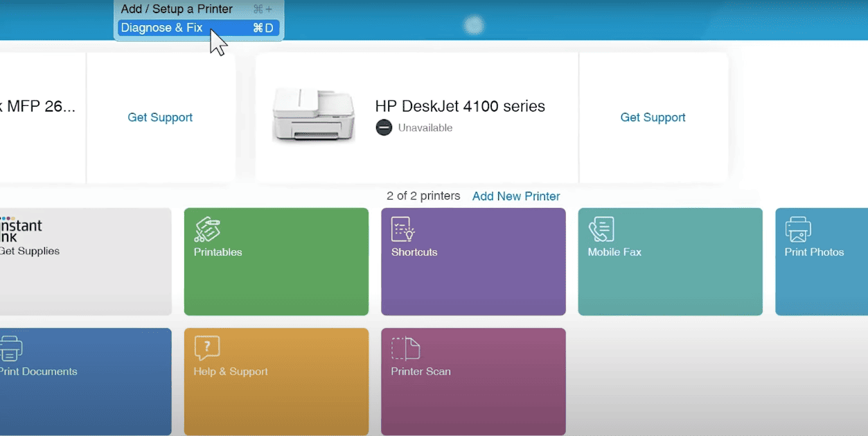Click the Unavailable status indicator

pos(383,128)
